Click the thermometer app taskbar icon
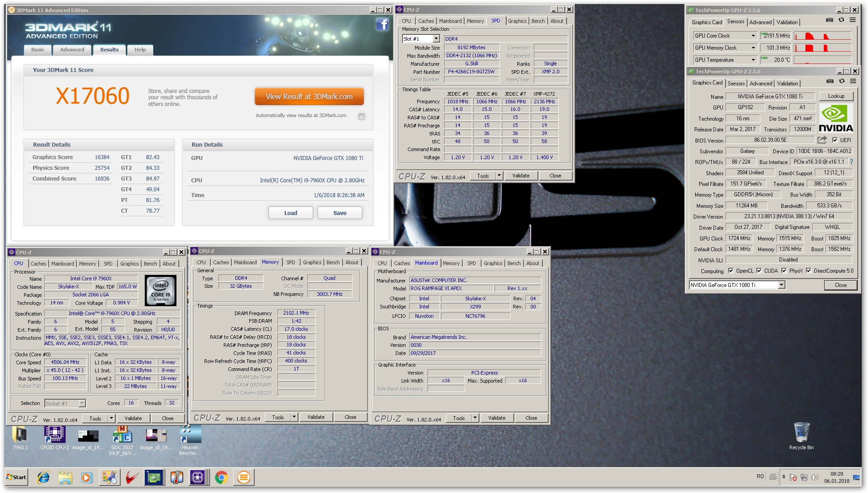This screenshot has width=868, height=493. click(176, 477)
